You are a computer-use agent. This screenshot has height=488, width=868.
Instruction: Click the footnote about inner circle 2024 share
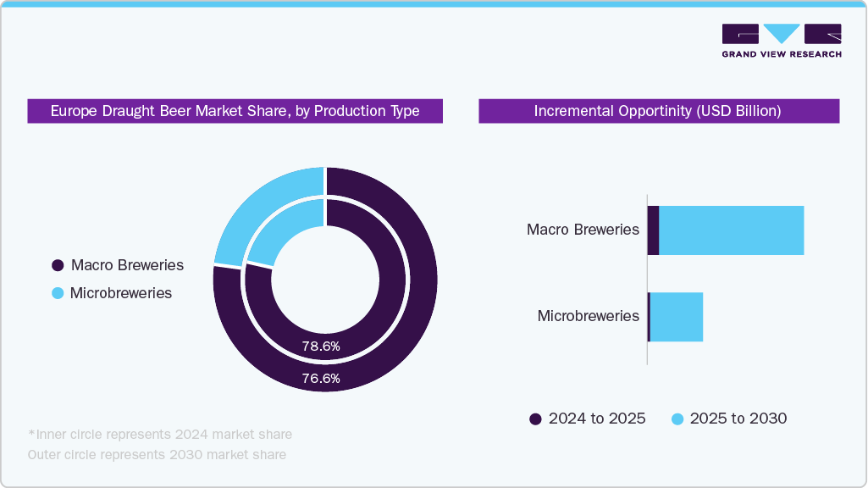[161, 434]
